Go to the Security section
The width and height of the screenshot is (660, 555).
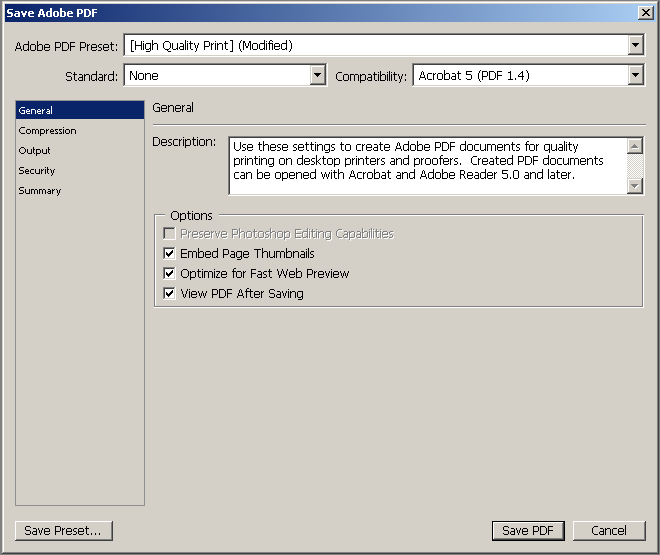(80, 171)
